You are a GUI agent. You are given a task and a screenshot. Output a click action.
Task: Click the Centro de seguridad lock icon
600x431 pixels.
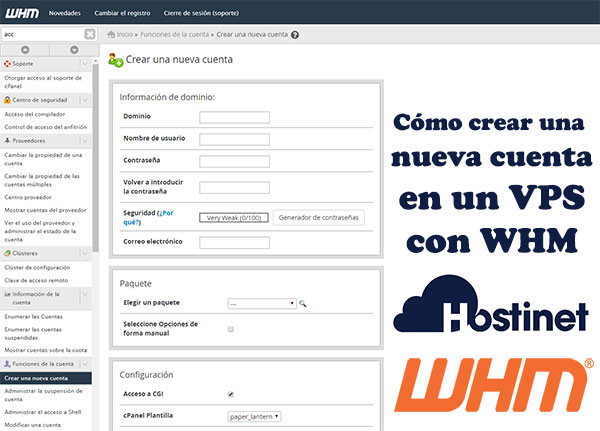point(7,100)
